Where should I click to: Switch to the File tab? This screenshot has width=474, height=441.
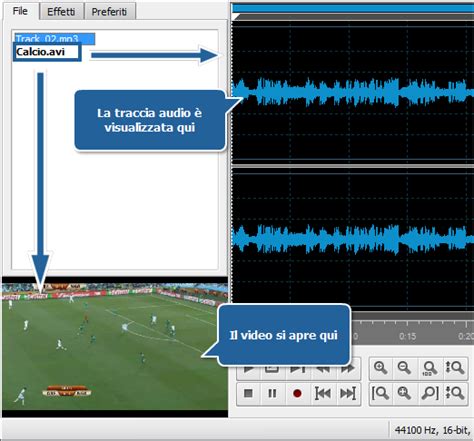pyautogui.click(x=20, y=11)
